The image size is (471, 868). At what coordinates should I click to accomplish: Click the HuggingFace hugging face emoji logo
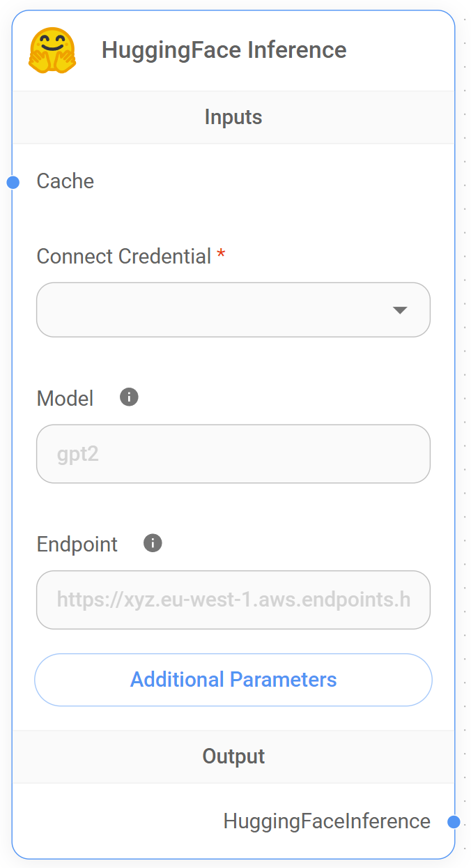pyautogui.click(x=52, y=50)
